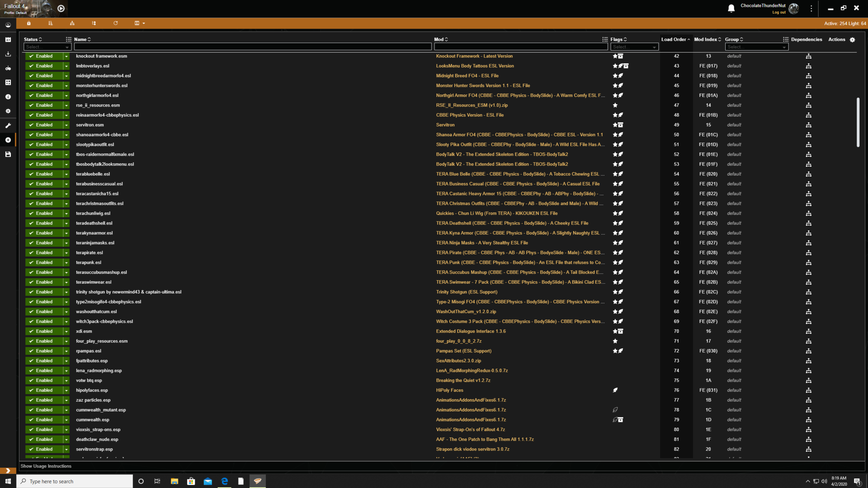Sort by the Load Order column header
This screenshot has width=868, height=488.
pyautogui.click(x=675, y=39)
